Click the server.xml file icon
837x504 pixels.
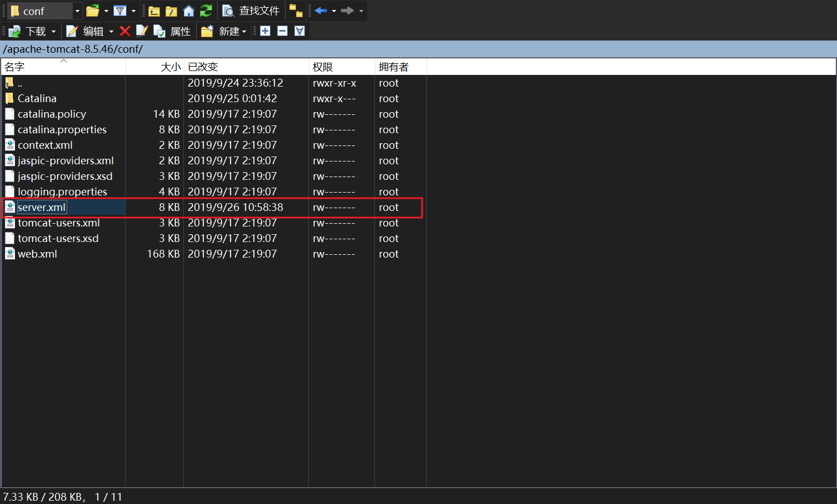pos(9,207)
